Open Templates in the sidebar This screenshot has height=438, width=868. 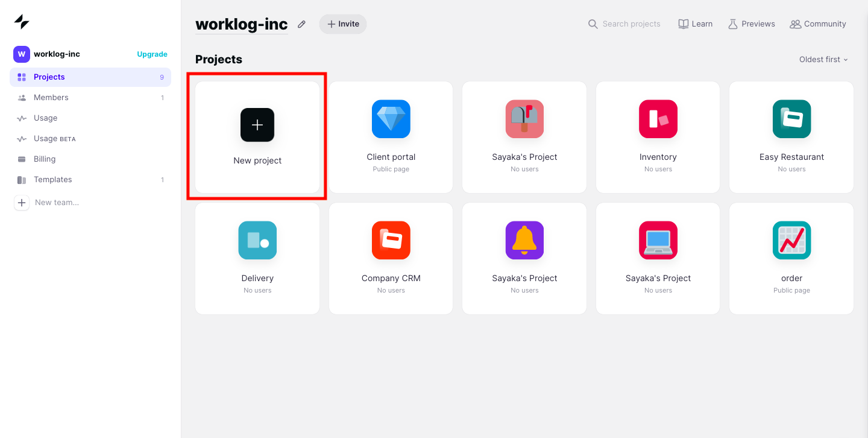[x=52, y=180]
